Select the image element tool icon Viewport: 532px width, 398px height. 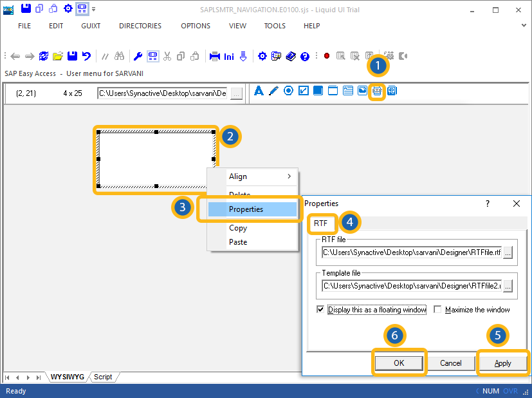point(362,90)
